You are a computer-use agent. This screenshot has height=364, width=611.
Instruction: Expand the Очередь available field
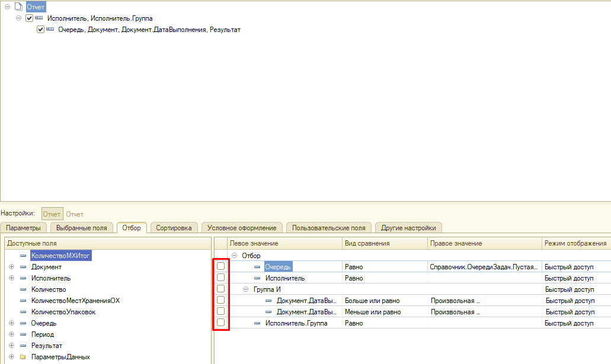point(12,323)
